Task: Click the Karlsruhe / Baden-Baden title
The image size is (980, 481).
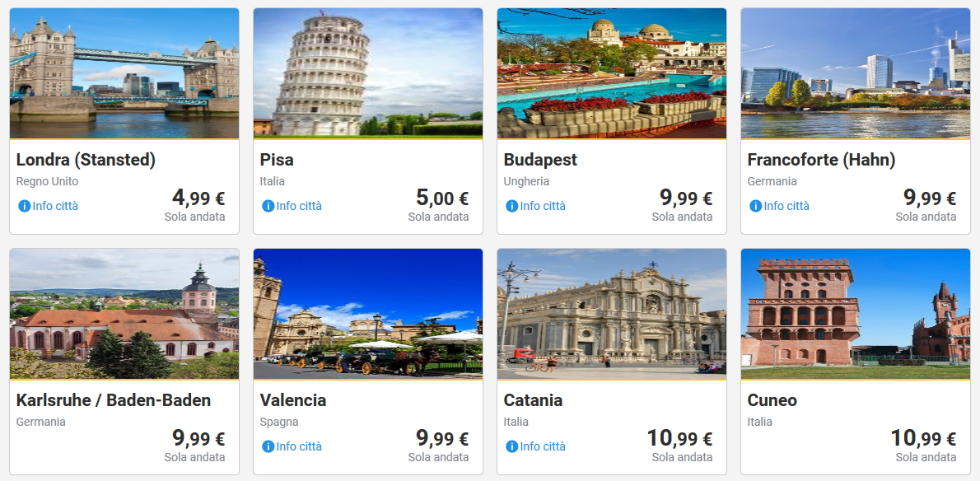Action: pyautogui.click(x=114, y=400)
